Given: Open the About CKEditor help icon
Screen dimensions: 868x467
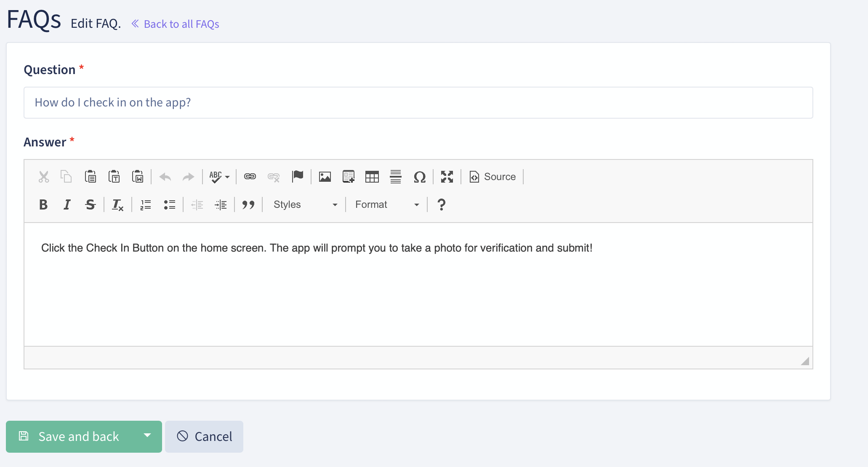Looking at the screenshot, I should tap(441, 204).
